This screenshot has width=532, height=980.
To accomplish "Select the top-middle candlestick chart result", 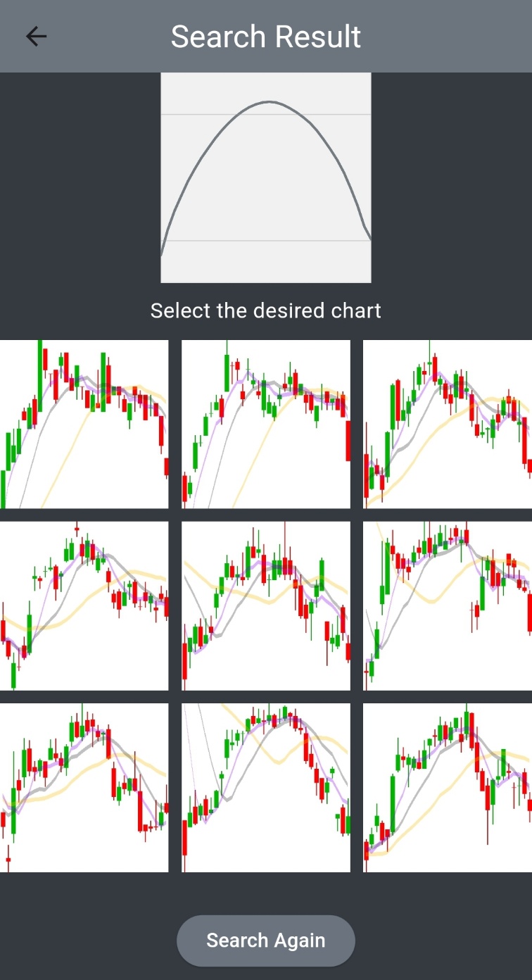I will [x=266, y=425].
